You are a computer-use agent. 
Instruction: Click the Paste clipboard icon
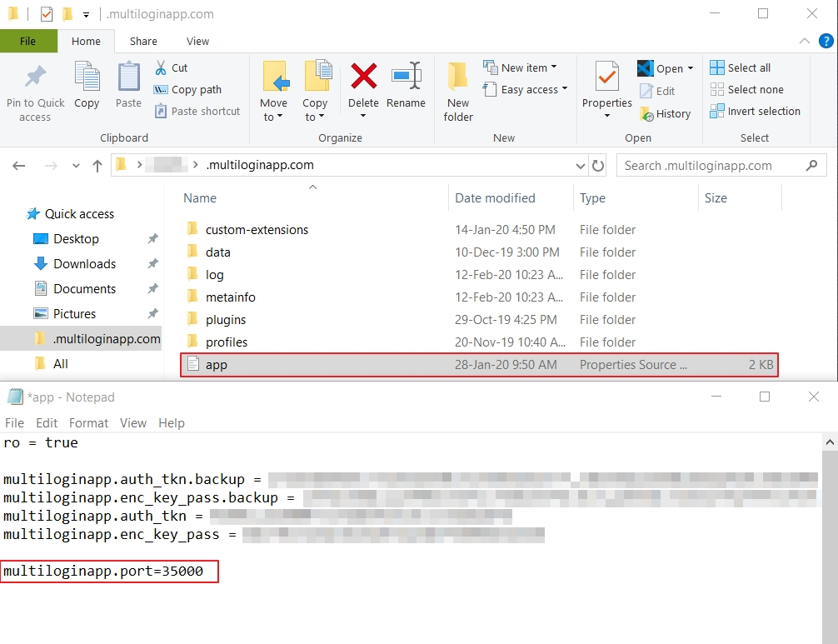pyautogui.click(x=128, y=77)
